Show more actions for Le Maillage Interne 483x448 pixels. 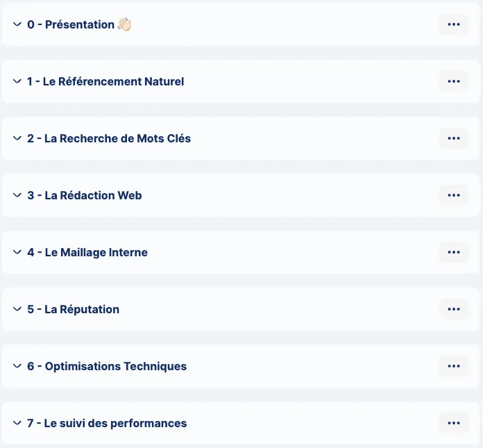click(453, 252)
